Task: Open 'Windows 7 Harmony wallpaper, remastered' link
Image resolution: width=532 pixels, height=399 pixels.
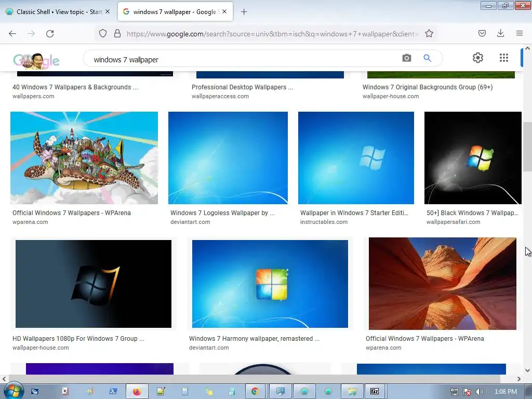Action: point(254,339)
